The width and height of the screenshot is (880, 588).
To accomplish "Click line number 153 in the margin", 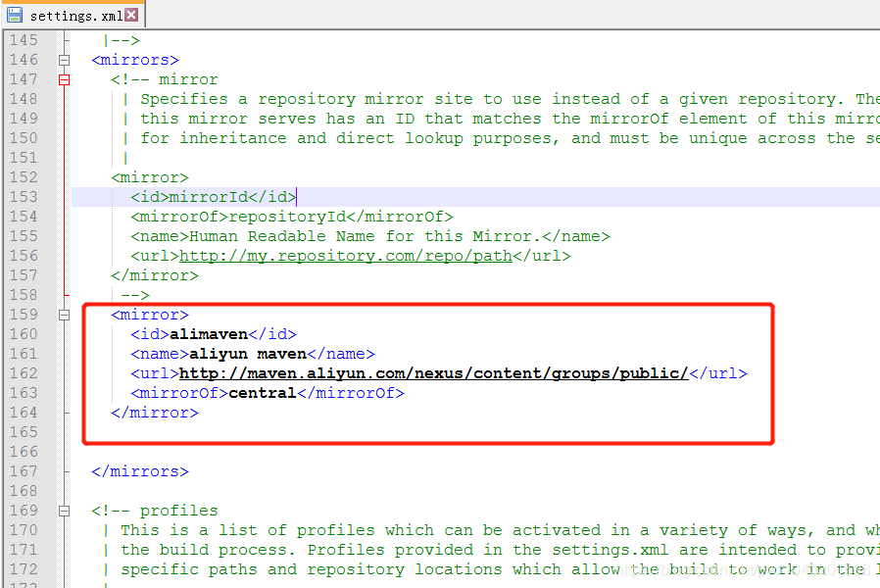I will coord(24,197).
